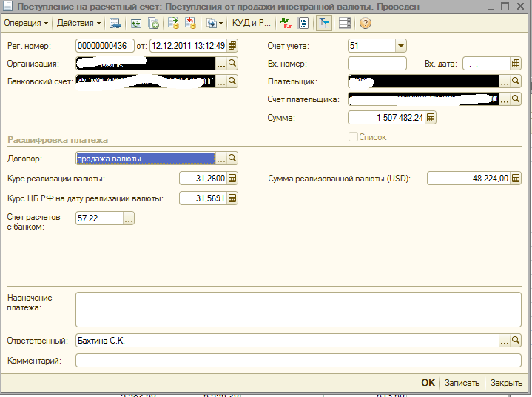532x397 pixels.
Task: Click ellipsis selector for Плательщик field
Action: pos(505,81)
